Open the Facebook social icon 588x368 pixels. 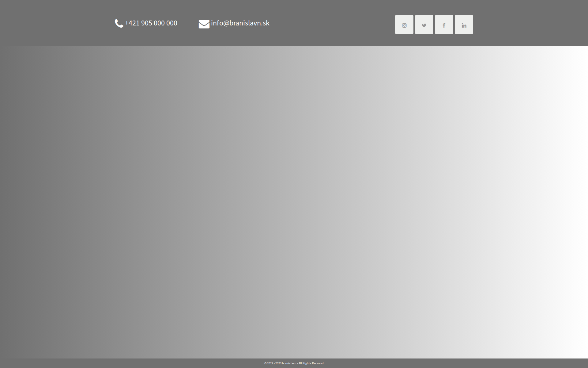point(444,25)
